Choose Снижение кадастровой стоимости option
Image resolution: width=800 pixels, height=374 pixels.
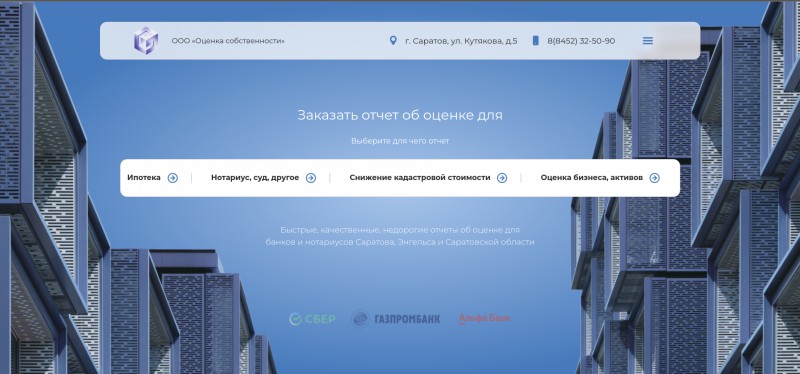pyautogui.click(x=420, y=178)
